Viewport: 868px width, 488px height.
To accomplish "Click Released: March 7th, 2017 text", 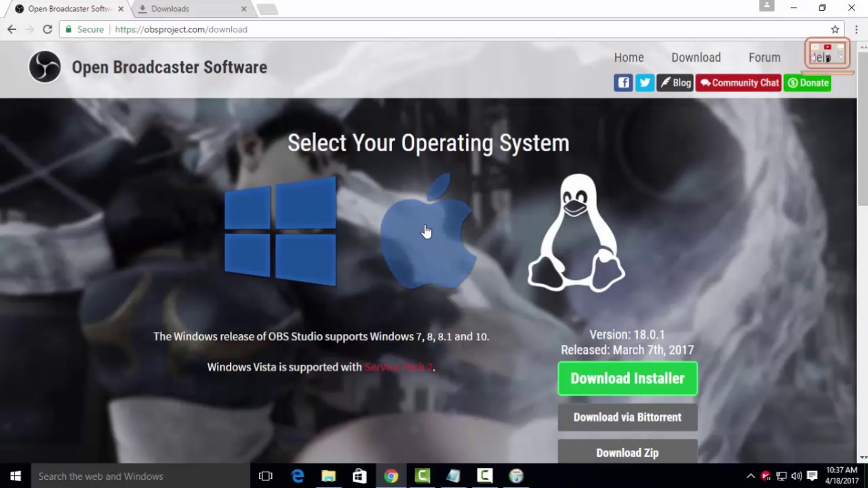I will coord(627,350).
